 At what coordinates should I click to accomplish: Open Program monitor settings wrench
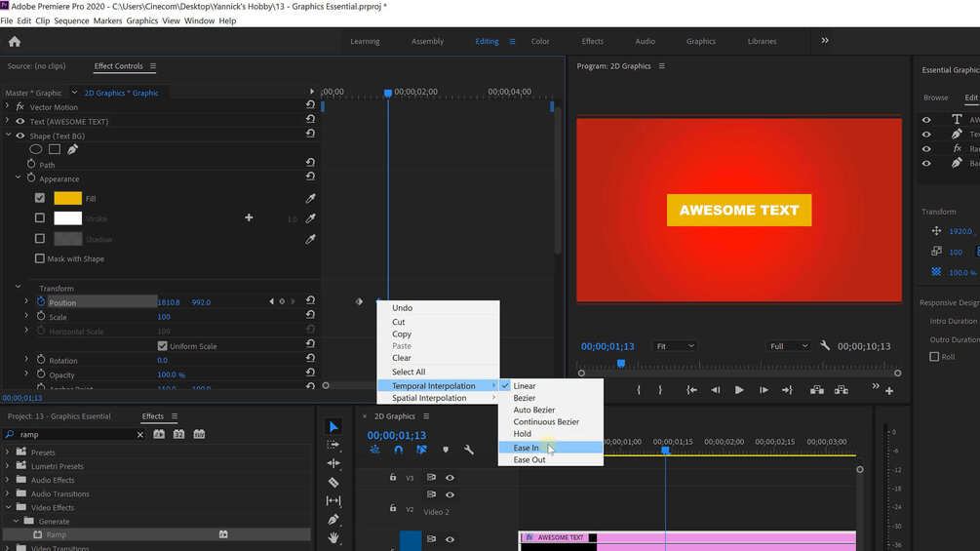click(x=825, y=345)
